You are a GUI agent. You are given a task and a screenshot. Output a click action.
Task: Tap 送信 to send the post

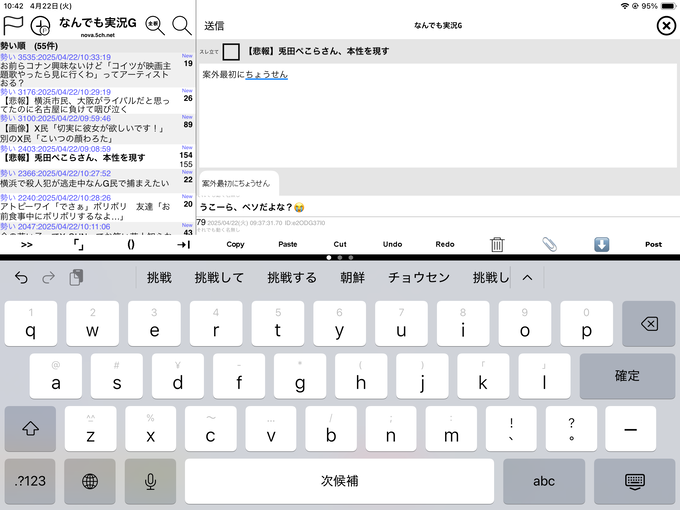point(214,26)
